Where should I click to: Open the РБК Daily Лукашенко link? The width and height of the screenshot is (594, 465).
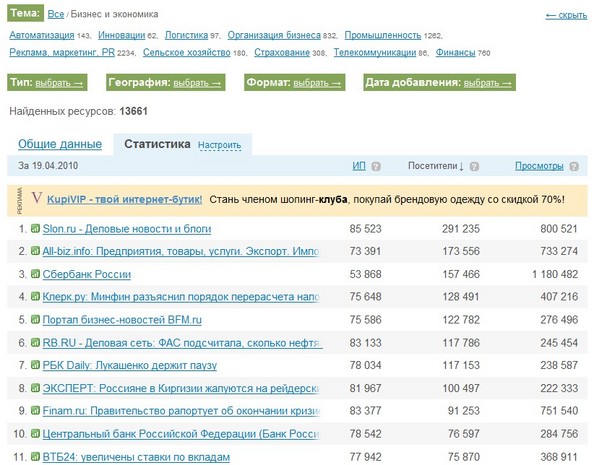130,365
